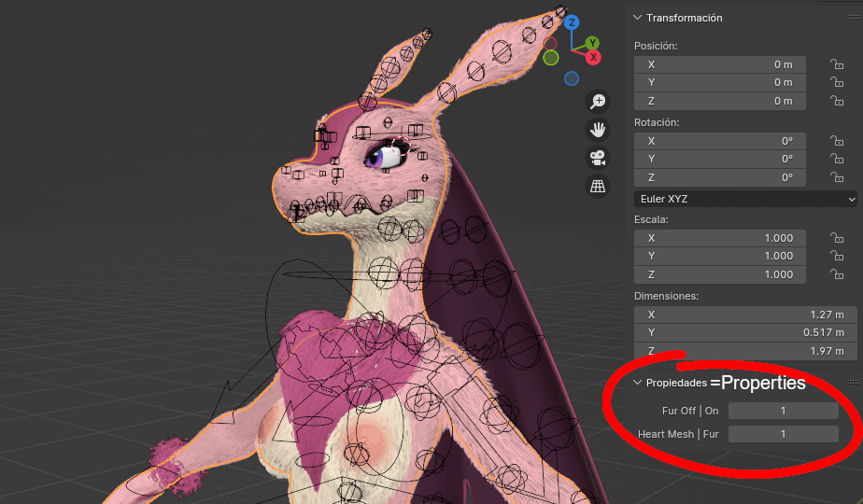Toggle camera view with camera icon
Image resolution: width=863 pixels, height=504 pixels.
[598, 159]
